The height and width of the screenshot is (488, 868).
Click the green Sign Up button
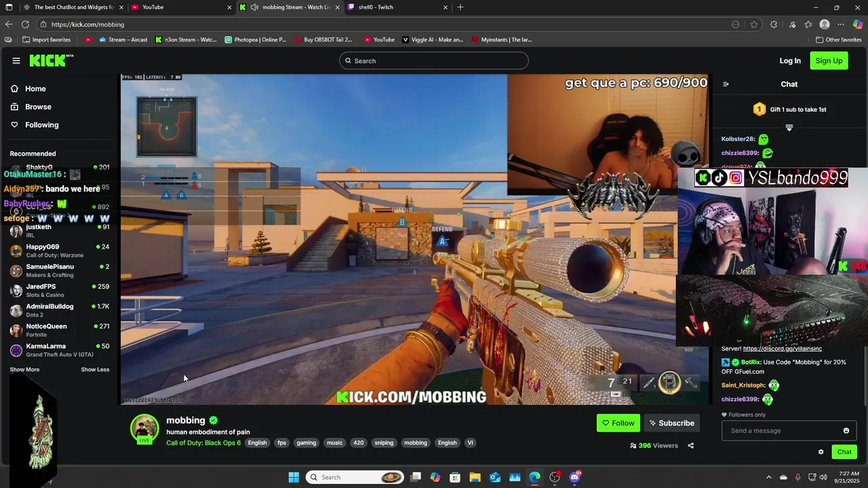click(829, 61)
